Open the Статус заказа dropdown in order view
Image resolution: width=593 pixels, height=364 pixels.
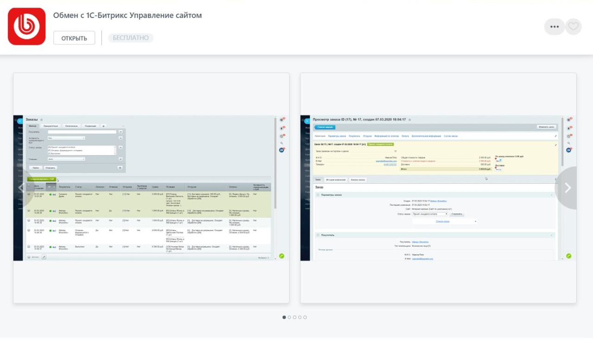pos(430,214)
